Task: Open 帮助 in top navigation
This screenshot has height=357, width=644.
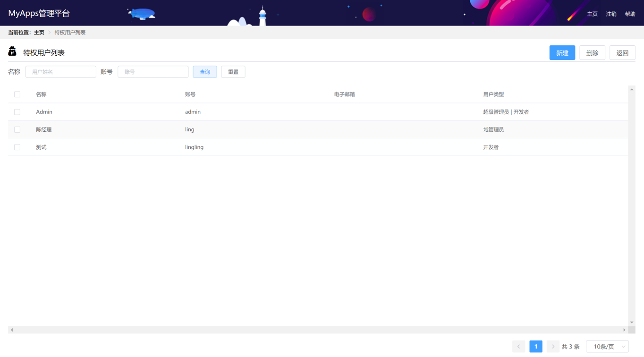Action: [630, 14]
